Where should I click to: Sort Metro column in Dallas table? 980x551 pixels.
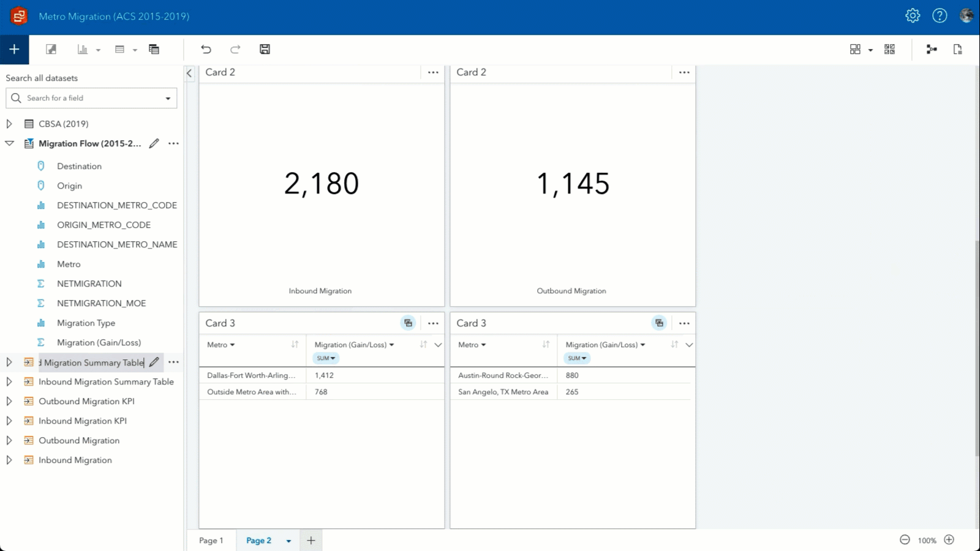[x=295, y=345]
